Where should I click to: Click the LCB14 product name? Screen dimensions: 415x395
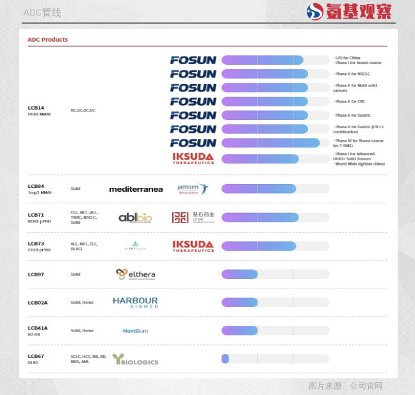tap(36, 108)
